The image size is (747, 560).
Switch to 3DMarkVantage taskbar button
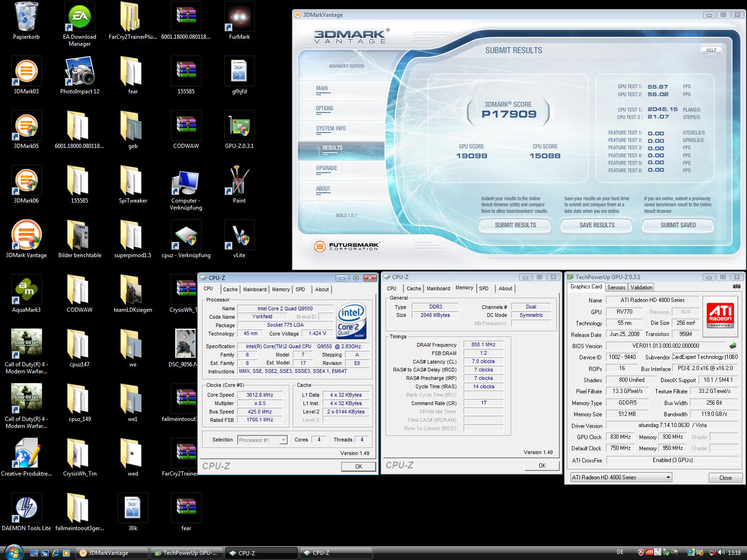[112, 553]
